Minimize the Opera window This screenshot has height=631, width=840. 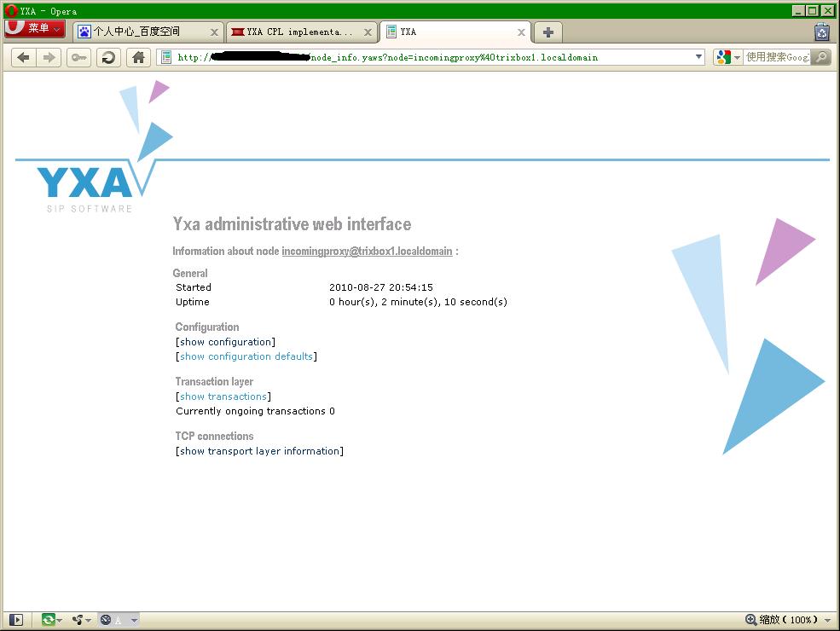point(798,10)
